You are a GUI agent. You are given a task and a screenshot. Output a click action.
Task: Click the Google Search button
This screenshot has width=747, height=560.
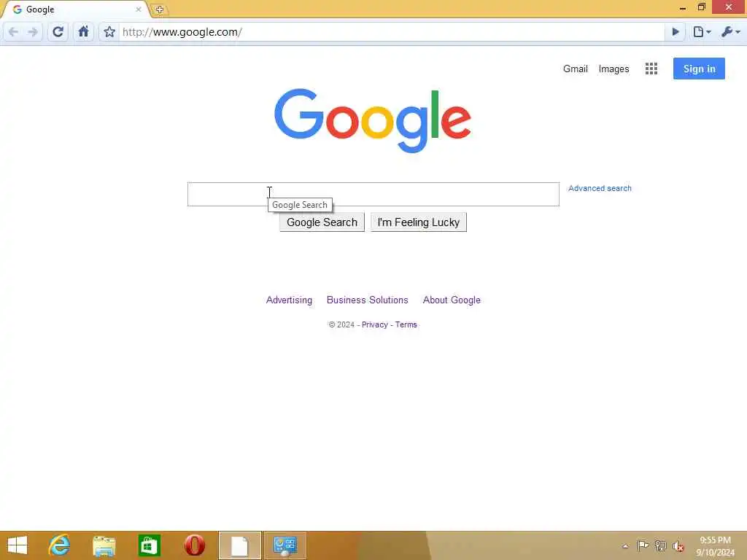[322, 222]
